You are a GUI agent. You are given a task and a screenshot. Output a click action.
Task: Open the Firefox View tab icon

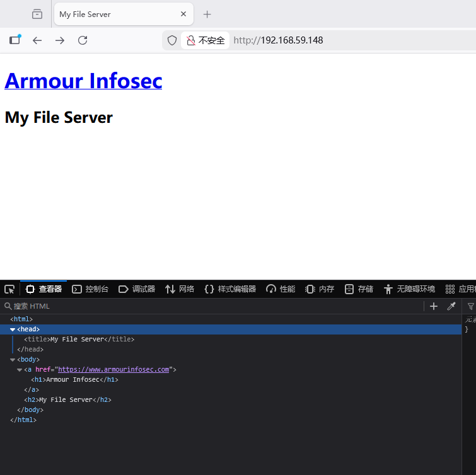(x=37, y=14)
